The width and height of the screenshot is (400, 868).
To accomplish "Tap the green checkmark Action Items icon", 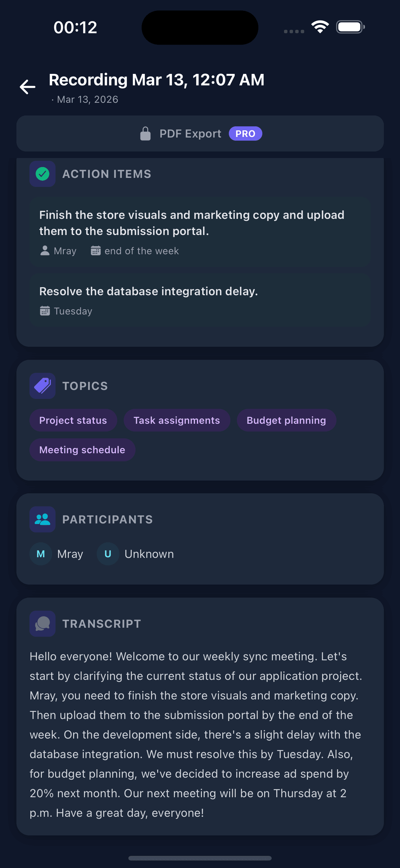I will point(42,174).
